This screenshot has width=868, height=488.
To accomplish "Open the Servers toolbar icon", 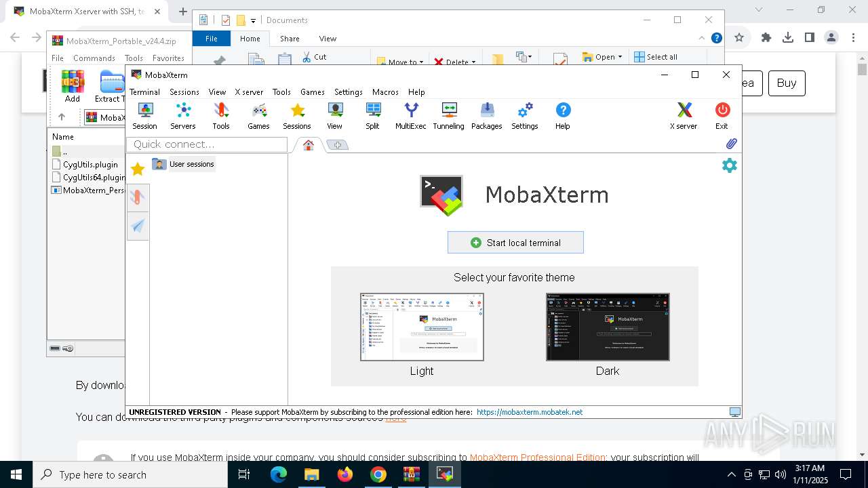I will point(182,116).
